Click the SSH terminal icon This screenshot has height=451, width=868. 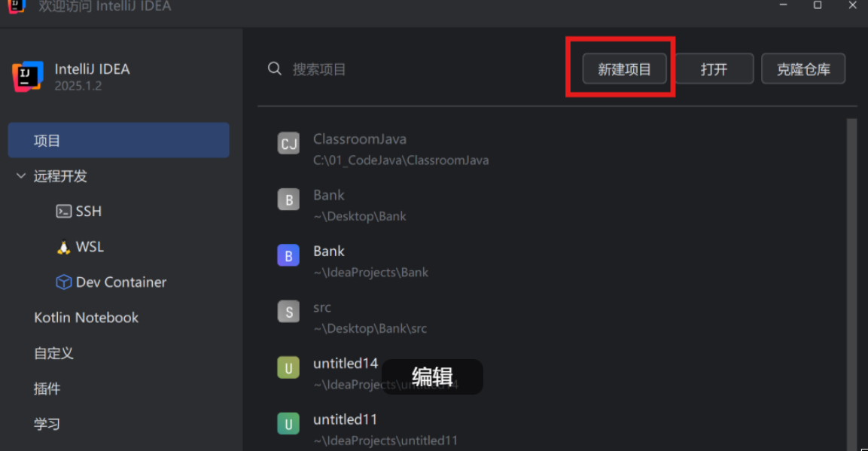click(x=64, y=212)
